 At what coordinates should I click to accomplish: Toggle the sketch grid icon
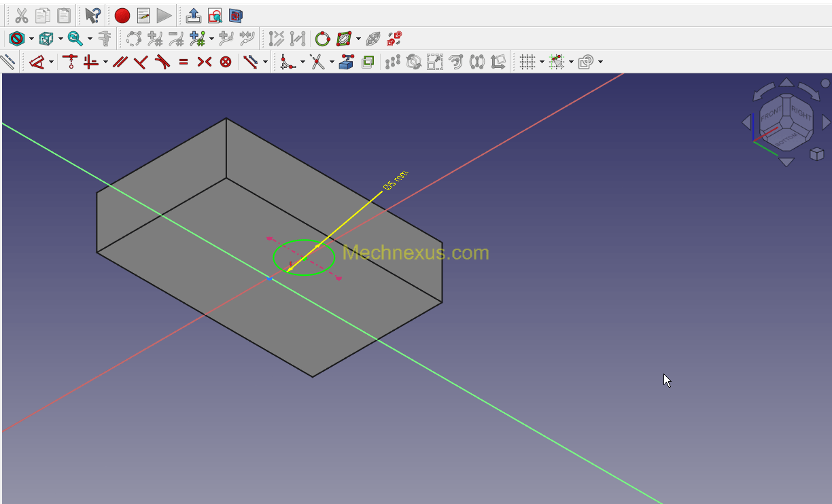pos(527,62)
